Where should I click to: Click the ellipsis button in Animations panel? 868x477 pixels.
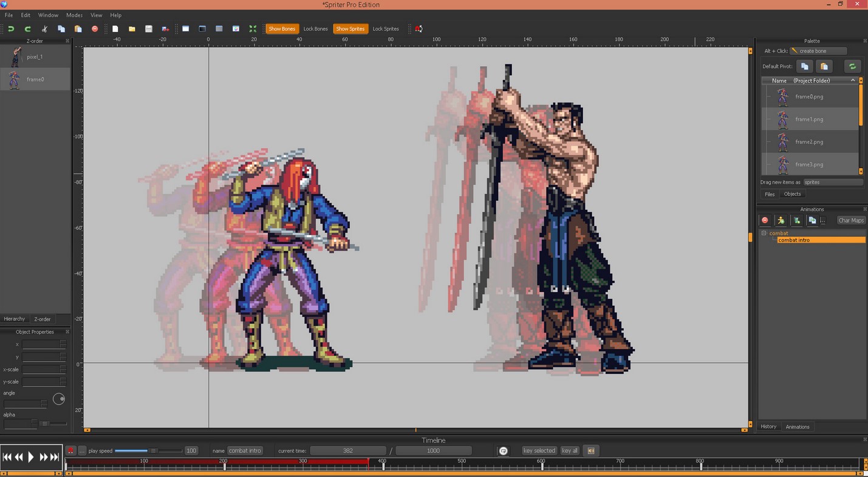(x=822, y=220)
